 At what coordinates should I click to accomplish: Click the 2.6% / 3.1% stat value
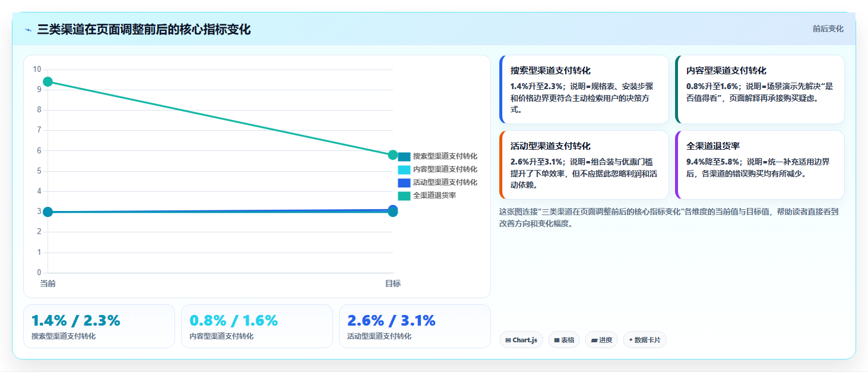tap(391, 320)
